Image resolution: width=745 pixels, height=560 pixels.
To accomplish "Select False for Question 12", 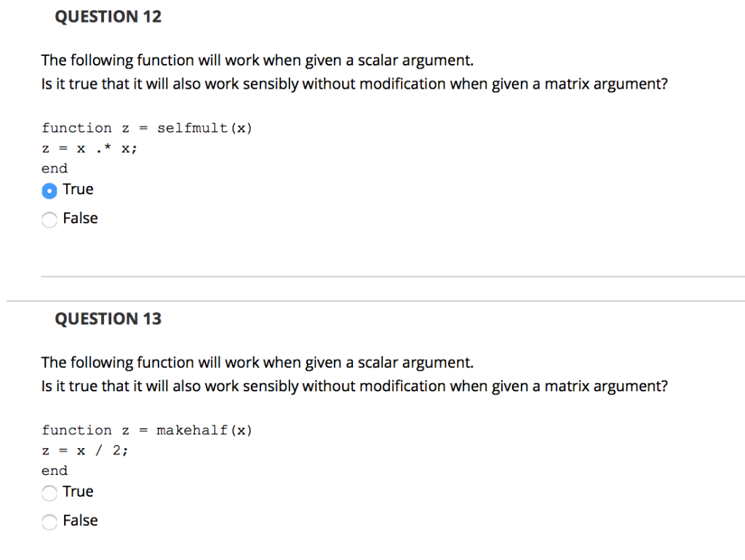I will click(49, 219).
